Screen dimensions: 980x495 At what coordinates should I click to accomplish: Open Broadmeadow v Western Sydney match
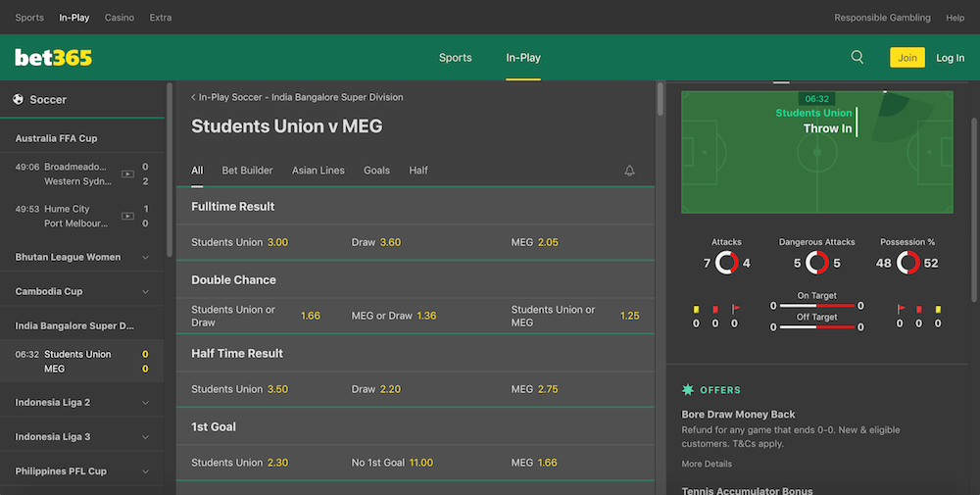pyautogui.click(x=82, y=173)
